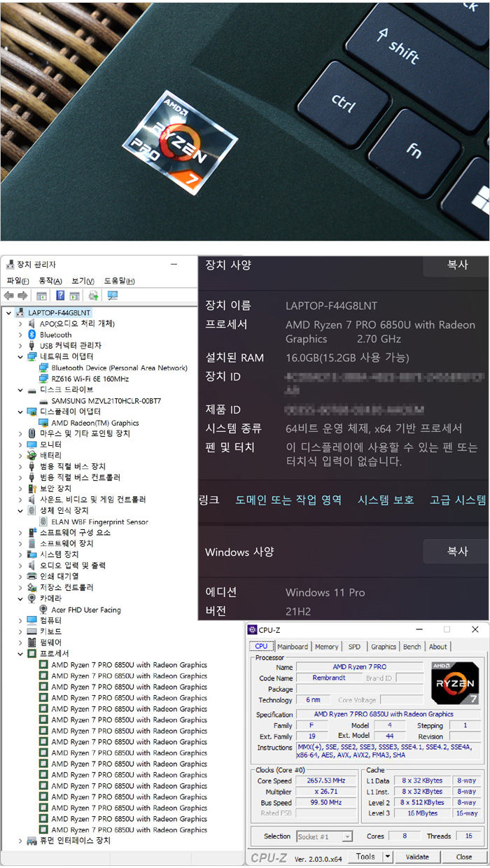This screenshot has width=490, height=868.
Task: Click the drive icon beside SAMSUNG MZVL21T0HCLR-00BT7
Action: 44,401
